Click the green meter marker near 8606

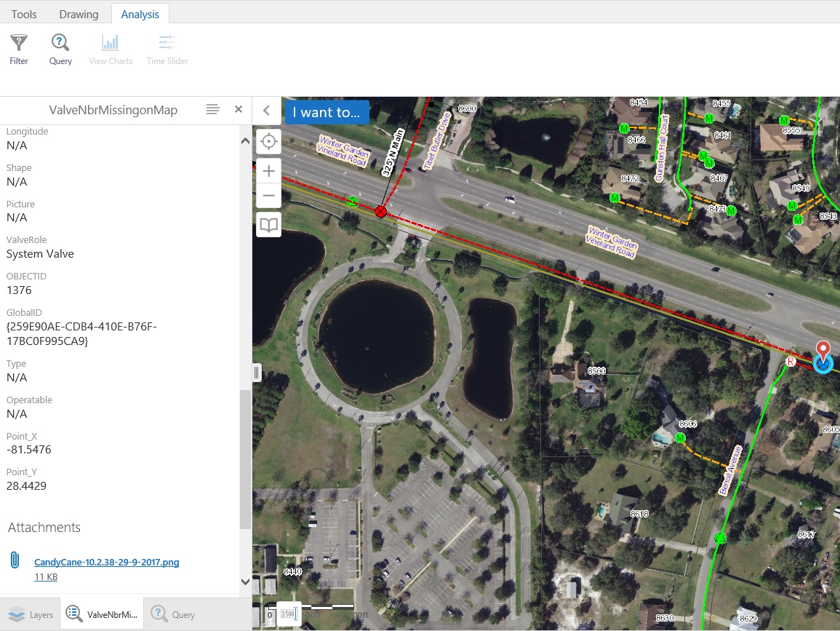[680, 438]
